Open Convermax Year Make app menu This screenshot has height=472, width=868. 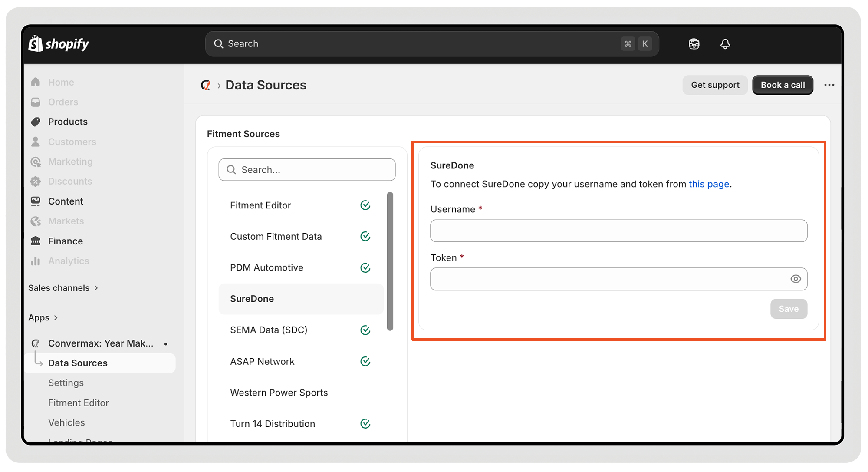pyautogui.click(x=100, y=343)
